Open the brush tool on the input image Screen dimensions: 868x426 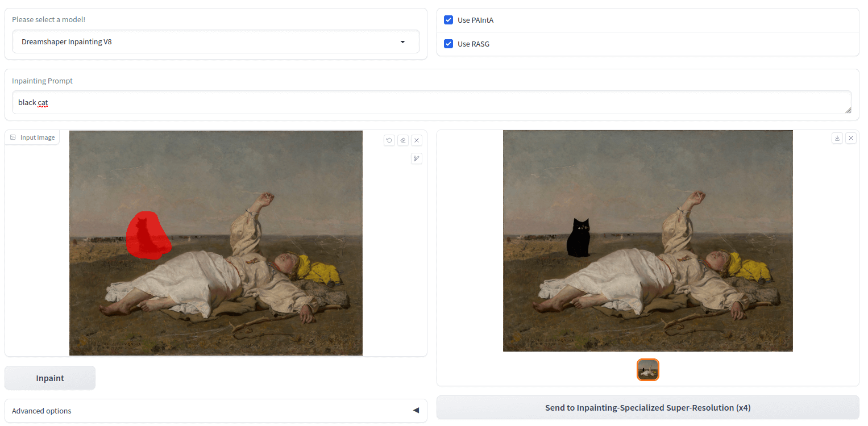click(417, 158)
